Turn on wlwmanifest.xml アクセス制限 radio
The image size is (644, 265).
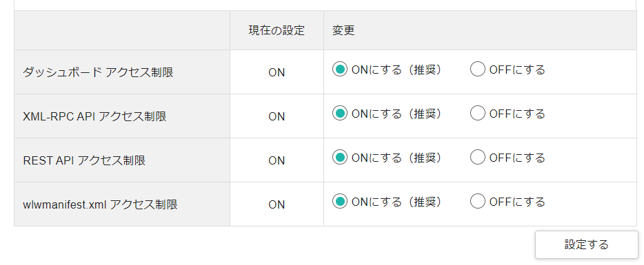(340, 202)
